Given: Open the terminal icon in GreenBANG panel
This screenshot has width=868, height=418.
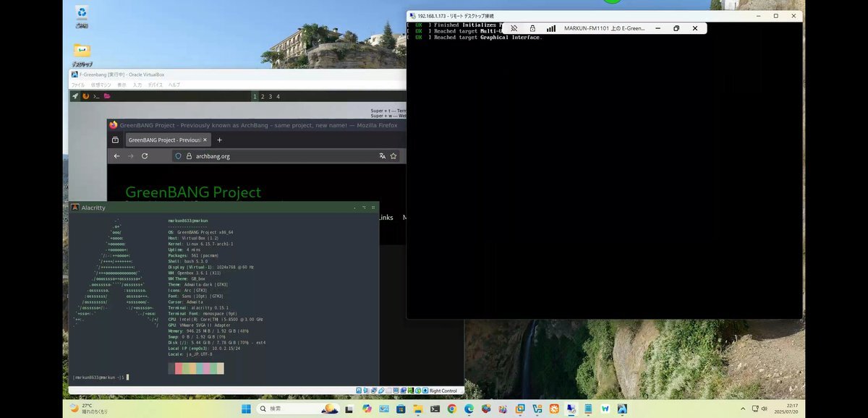Looking at the screenshot, I should (x=95, y=95).
